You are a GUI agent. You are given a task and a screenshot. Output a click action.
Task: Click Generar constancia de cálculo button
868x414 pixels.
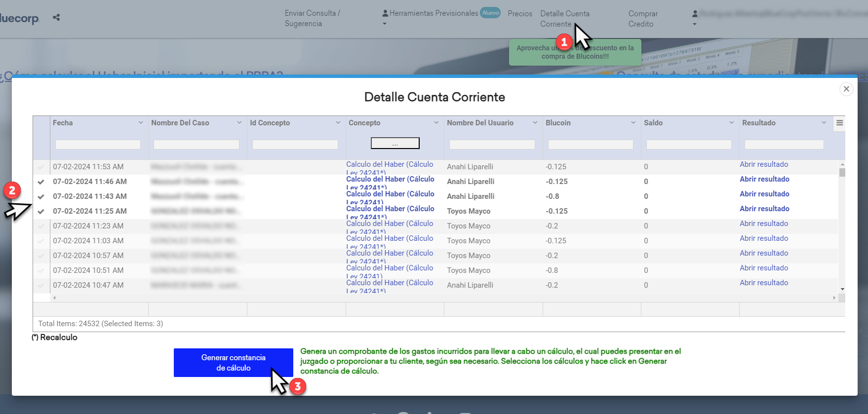(x=234, y=363)
